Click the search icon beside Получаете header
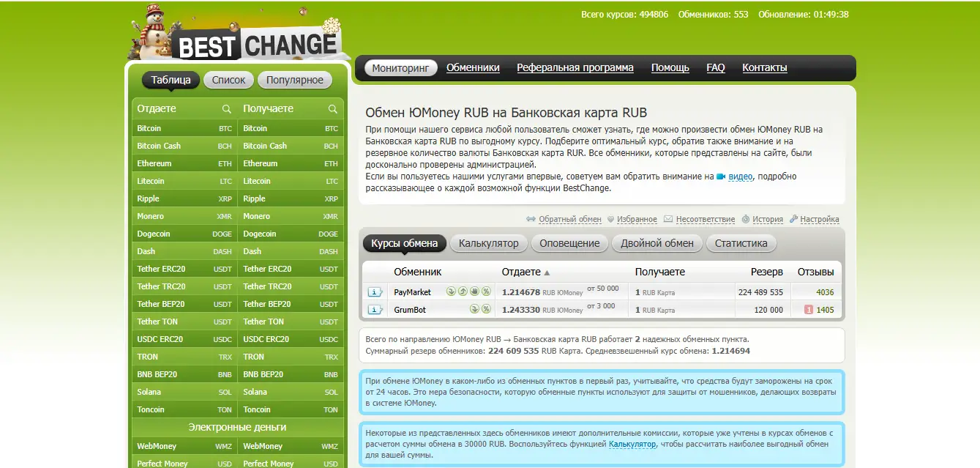The height and width of the screenshot is (468, 980). coord(333,109)
